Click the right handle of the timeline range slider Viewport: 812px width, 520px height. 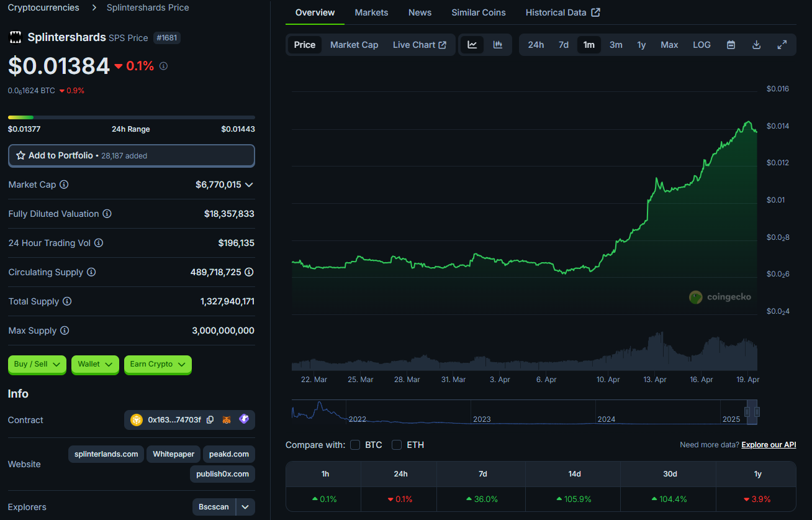coord(757,412)
